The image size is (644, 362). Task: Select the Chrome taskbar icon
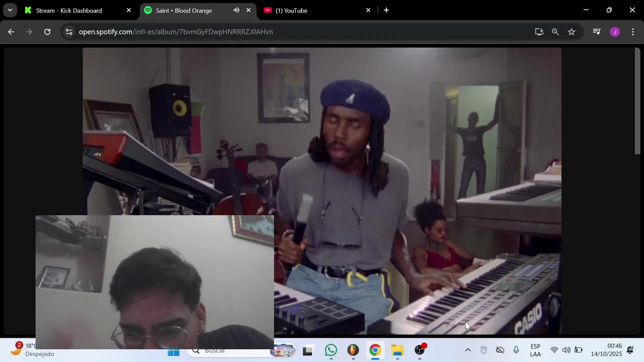point(375,350)
